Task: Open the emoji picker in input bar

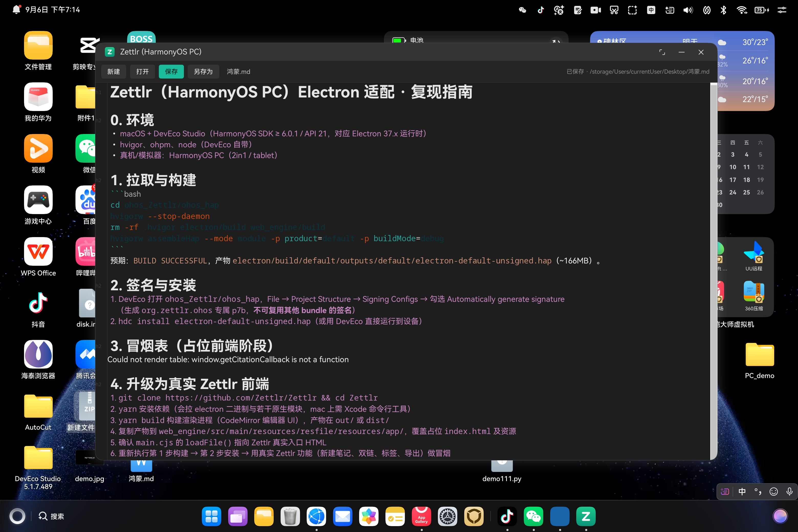Action: [x=773, y=492]
